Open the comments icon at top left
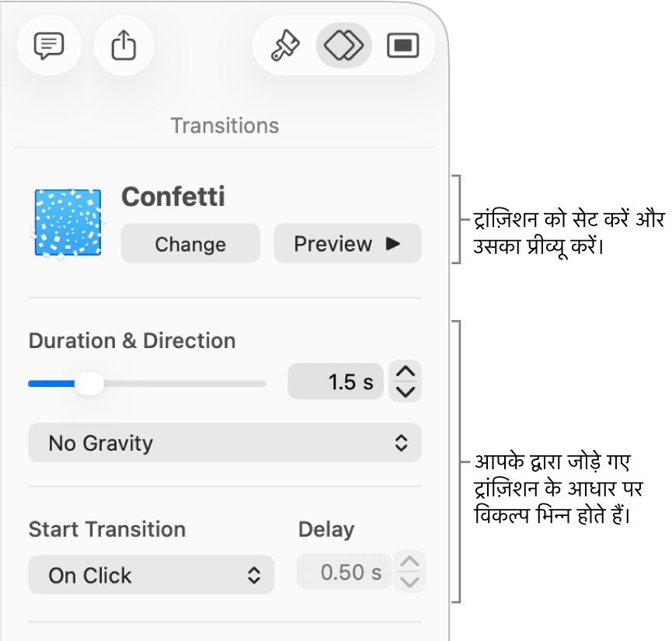 (x=49, y=45)
